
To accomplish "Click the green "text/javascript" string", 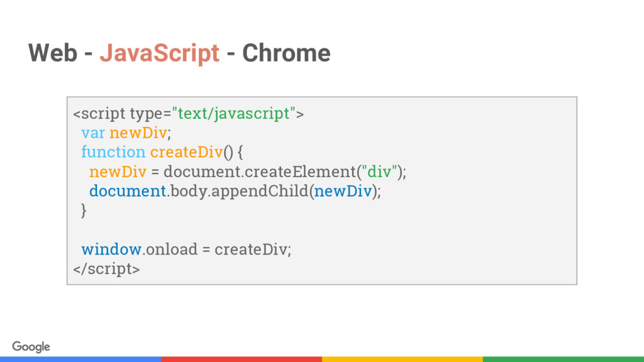I will (234, 113).
